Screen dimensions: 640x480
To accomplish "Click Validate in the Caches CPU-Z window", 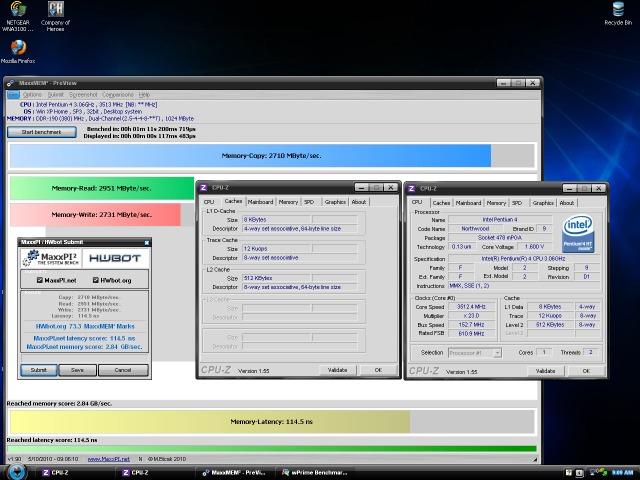I will click(338, 370).
